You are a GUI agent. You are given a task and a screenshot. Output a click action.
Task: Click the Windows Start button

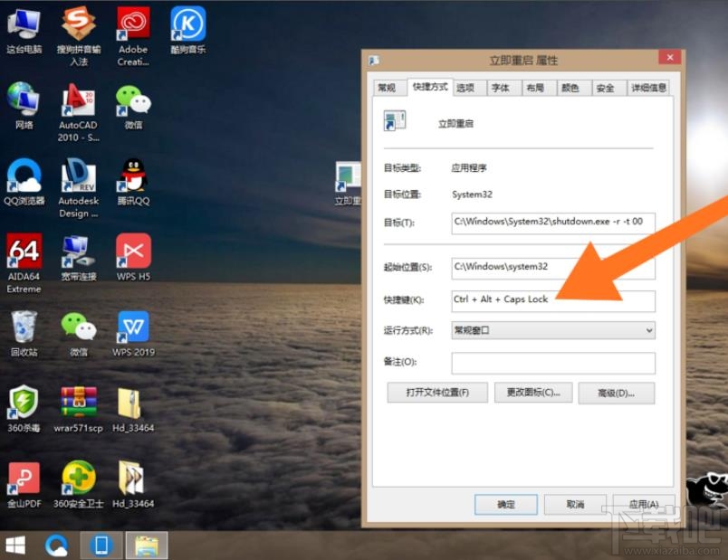pos(14,546)
